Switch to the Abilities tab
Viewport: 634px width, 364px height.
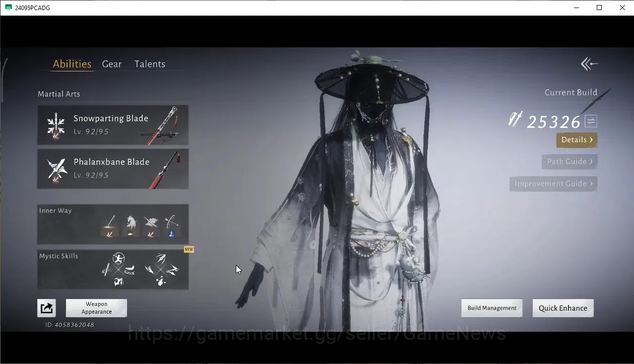pos(72,64)
